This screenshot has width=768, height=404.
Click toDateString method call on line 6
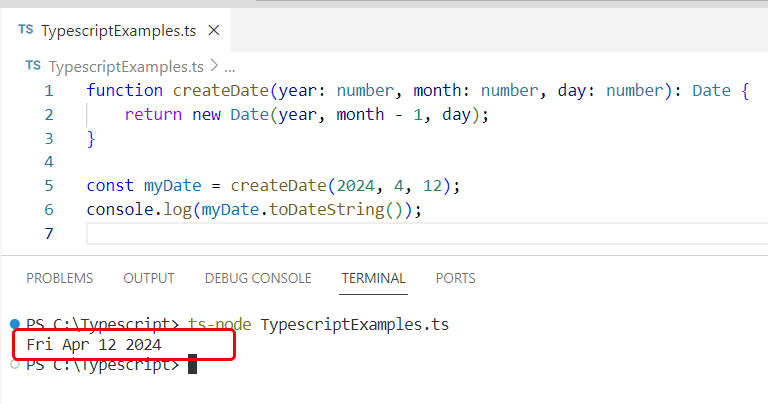coord(327,210)
